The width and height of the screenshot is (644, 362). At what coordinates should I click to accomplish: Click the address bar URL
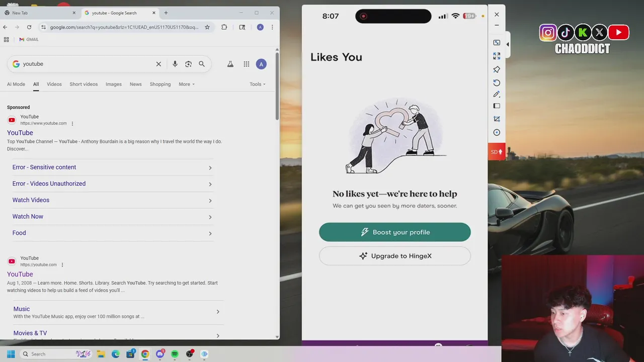[x=124, y=27]
